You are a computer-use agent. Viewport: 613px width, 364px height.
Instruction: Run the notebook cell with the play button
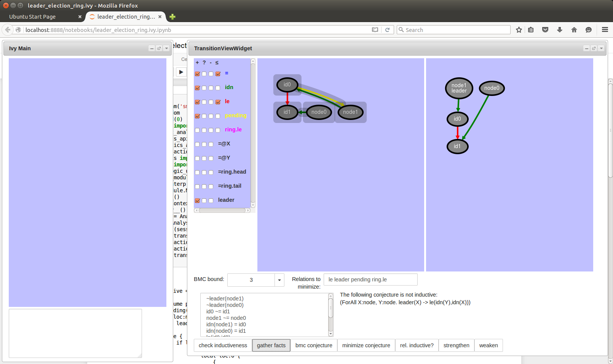[181, 72]
